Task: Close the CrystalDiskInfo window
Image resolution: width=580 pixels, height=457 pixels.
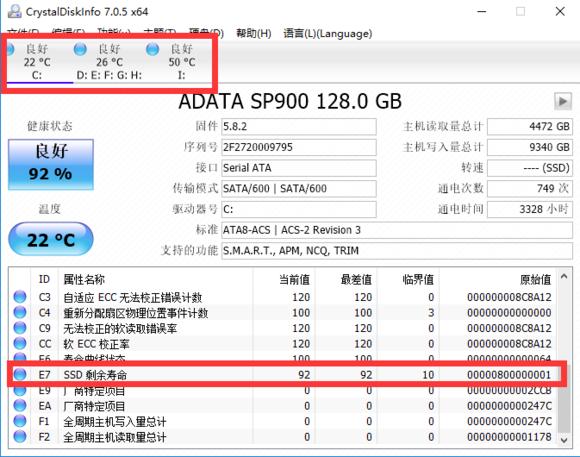Action: pos(560,11)
